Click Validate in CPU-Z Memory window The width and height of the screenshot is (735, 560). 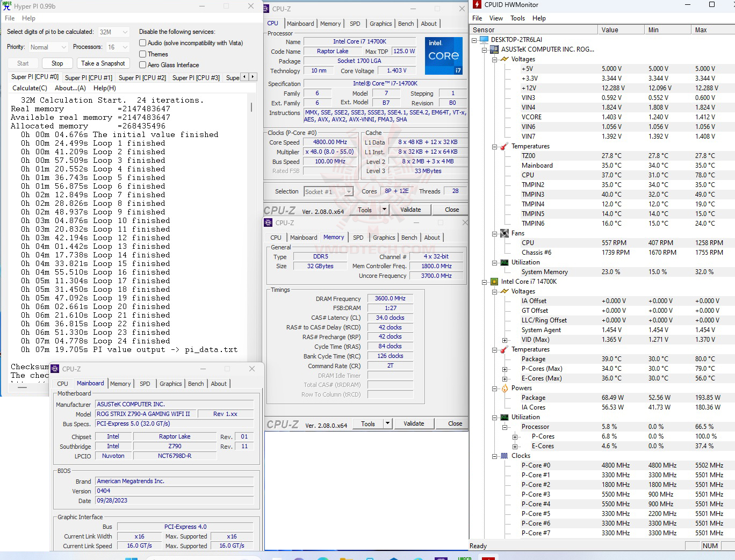point(414,423)
